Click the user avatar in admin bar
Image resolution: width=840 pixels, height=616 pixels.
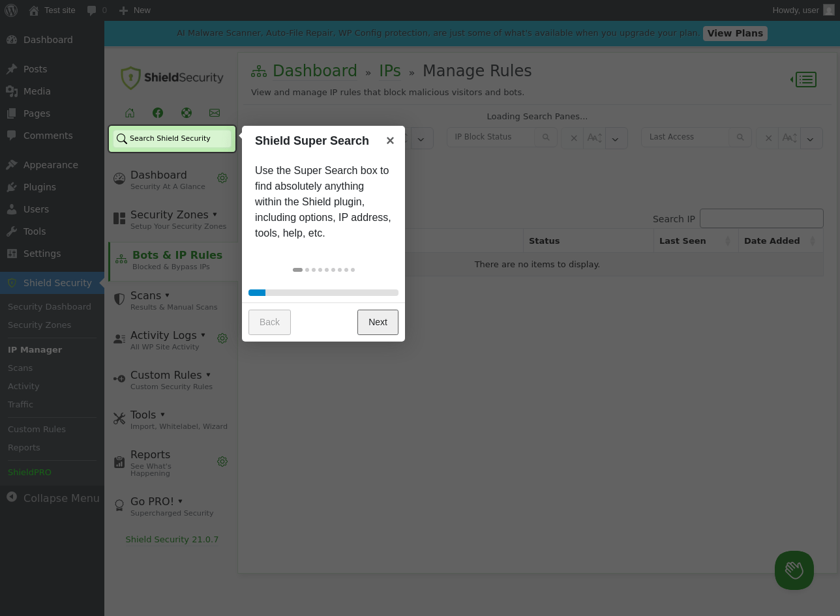[829, 10]
